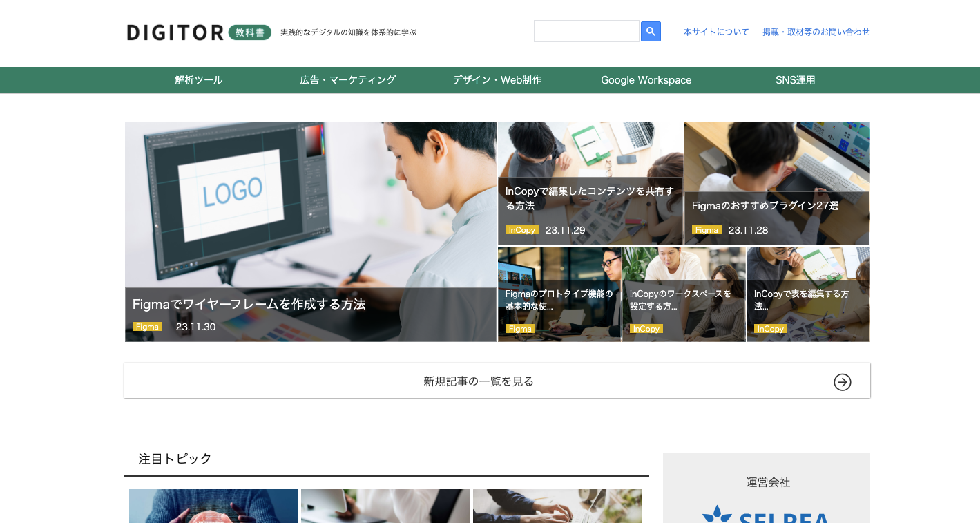
Task: Open the 解析ツール menu
Action: [x=199, y=80]
